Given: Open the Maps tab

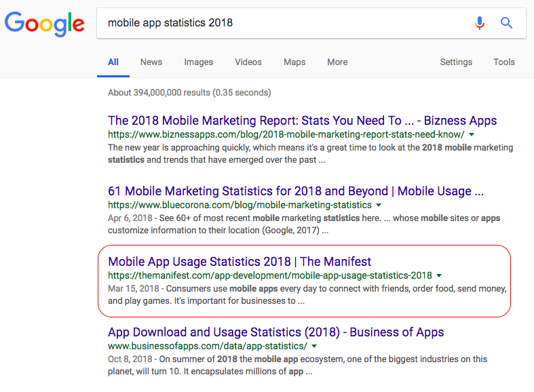Looking at the screenshot, I should [294, 62].
